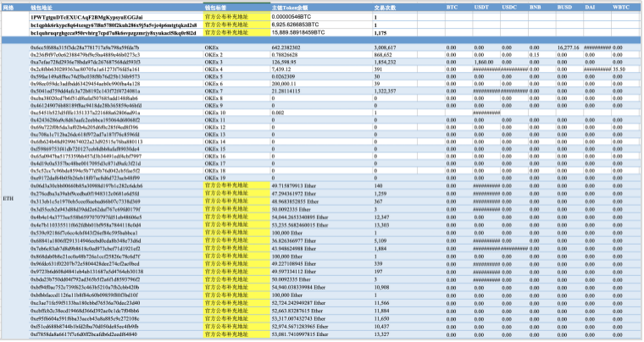Select address cell starting with 0x2c8fbb

pyautogui.click(x=85, y=69)
